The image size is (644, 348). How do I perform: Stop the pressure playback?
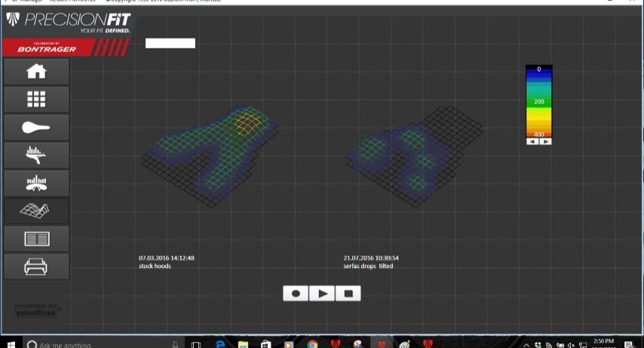(348, 294)
